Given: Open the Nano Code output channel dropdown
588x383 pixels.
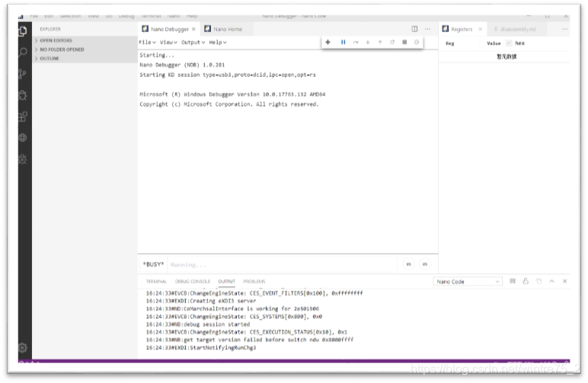Looking at the screenshot, I should tap(467, 282).
